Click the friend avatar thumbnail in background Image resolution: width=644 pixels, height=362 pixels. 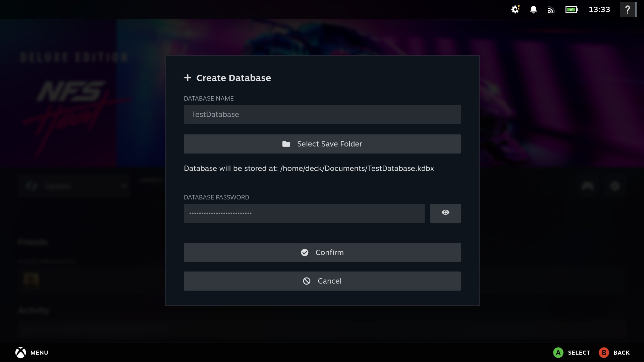31,280
